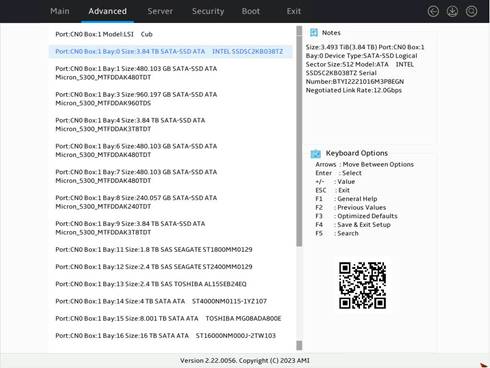
Task: Select Bay:3 960.197 GB Micron drive
Action: click(136, 99)
